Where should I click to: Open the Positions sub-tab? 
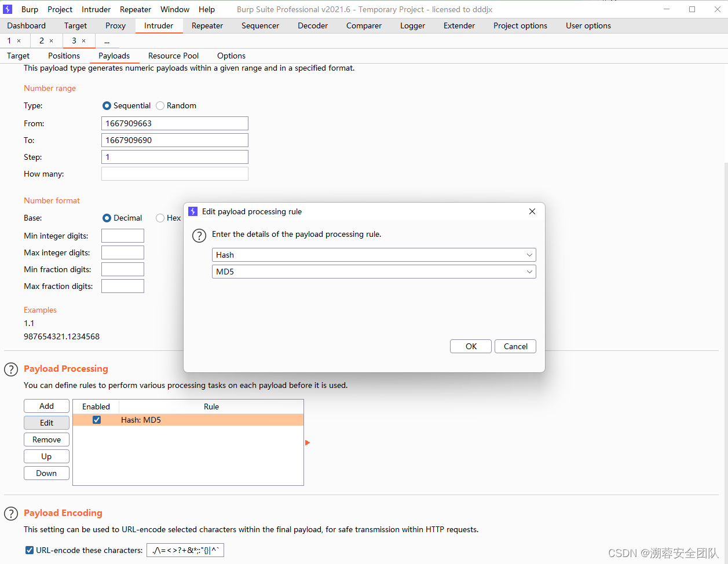pyautogui.click(x=64, y=56)
